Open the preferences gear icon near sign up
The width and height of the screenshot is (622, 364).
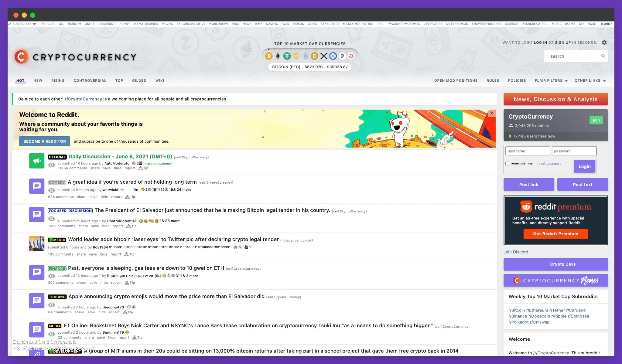tap(604, 43)
